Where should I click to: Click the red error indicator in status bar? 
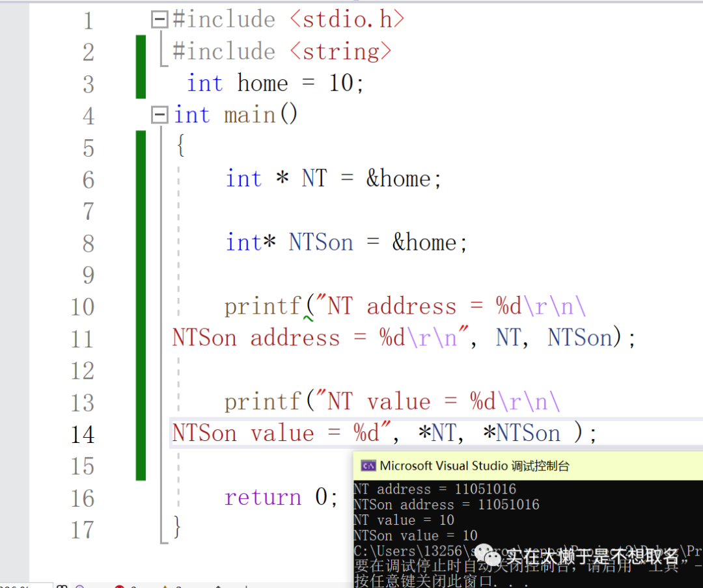(x=120, y=585)
